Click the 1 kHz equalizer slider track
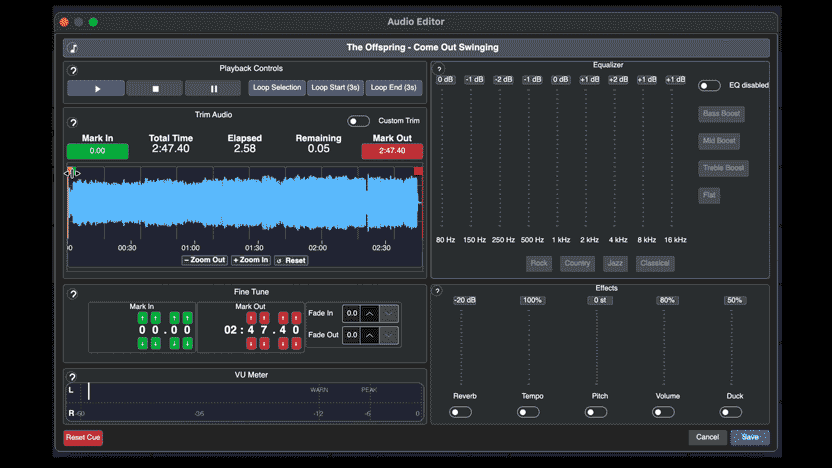Image resolution: width=832 pixels, height=468 pixels. (x=557, y=158)
